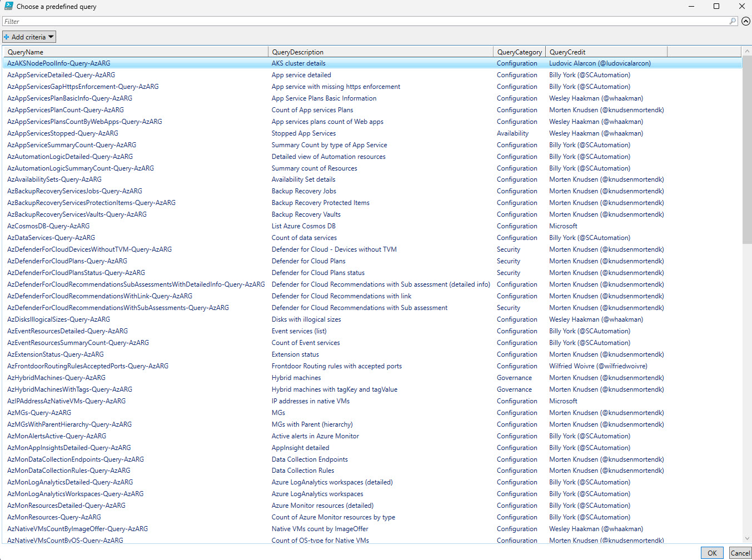Select AzAppServiceSummaryCount-Query-AzARG row

coord(372,145)
